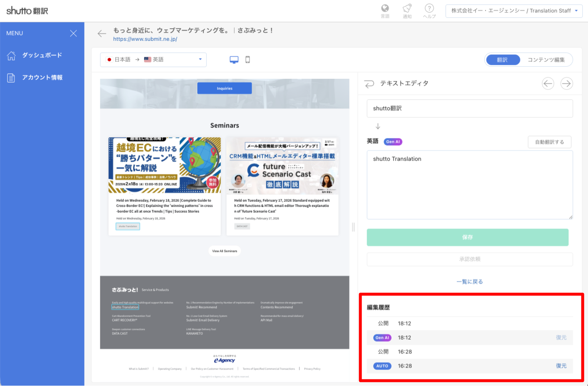The height and width of the screenshot is (386, 588).
Task: Restore the Gen AI 18:12 version via 復元
Action: click(x=561, y=337)
